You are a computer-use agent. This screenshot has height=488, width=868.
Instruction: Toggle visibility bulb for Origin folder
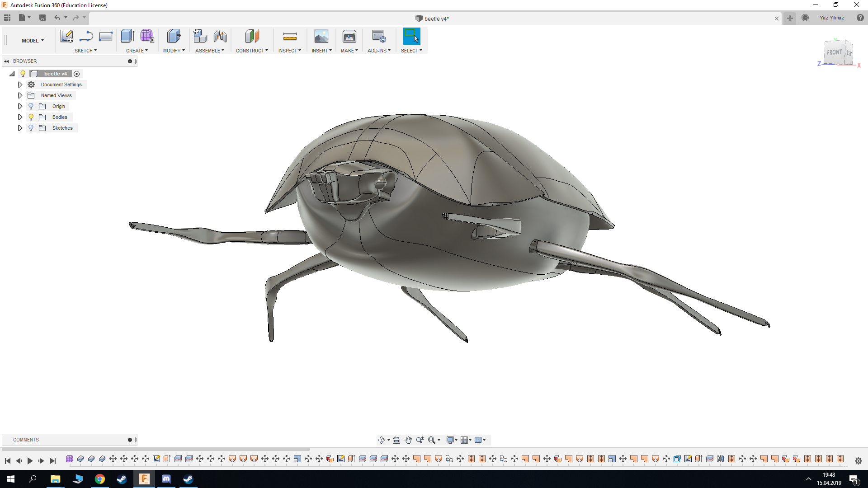[x=31, y=106]
